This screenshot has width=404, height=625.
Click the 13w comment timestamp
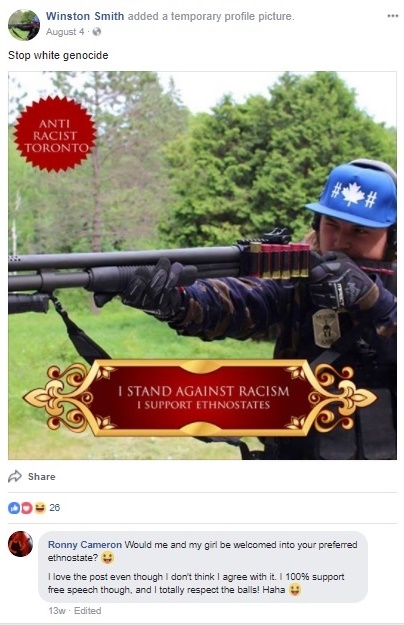[57, 611]
